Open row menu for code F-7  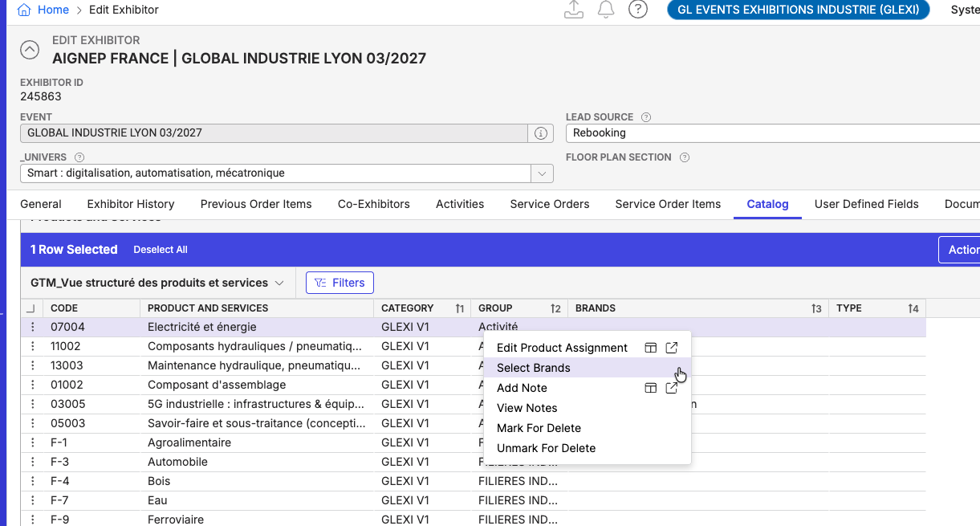(x=33, y=500)
